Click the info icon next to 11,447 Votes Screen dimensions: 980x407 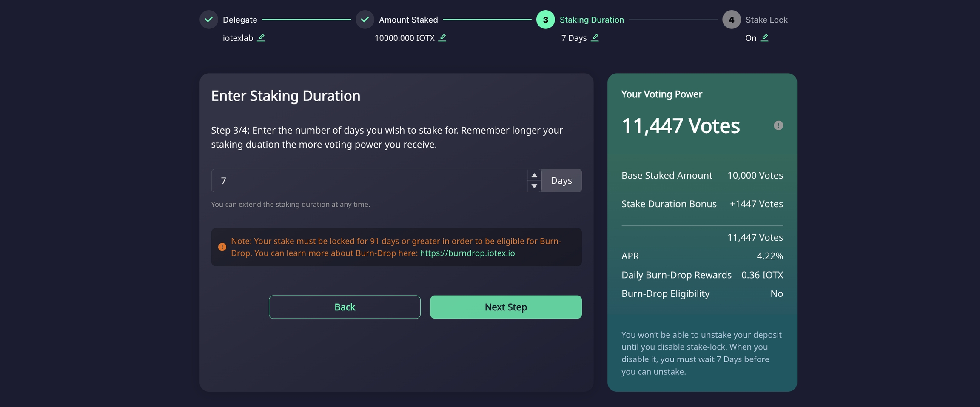tap(778, 125)
